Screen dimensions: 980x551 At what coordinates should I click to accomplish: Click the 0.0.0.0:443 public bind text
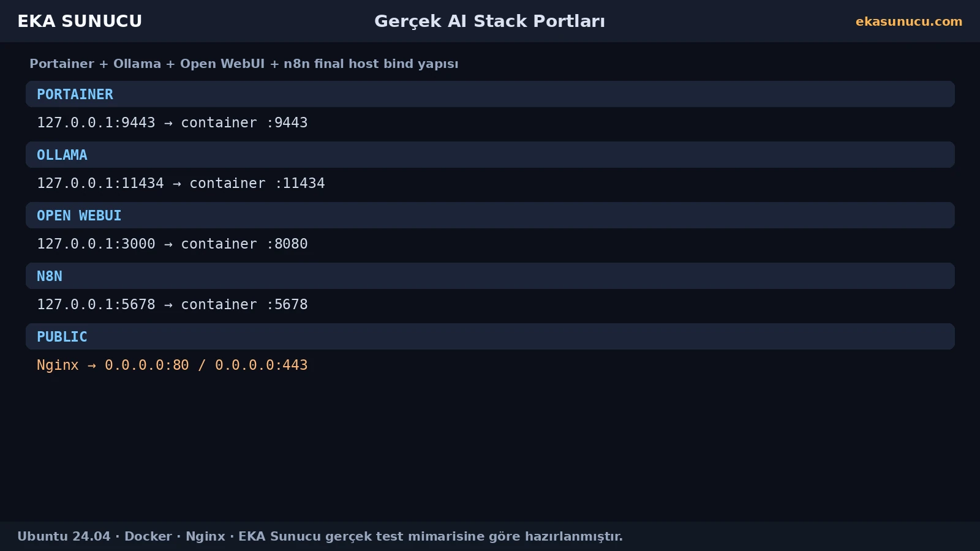click(x=262, y=365)
